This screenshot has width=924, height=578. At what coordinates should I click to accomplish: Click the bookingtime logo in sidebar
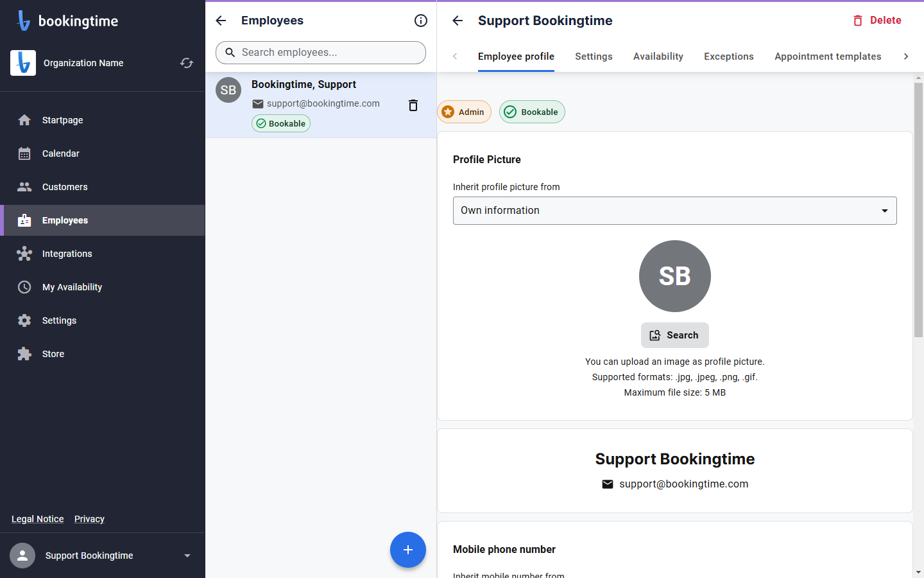68,21
